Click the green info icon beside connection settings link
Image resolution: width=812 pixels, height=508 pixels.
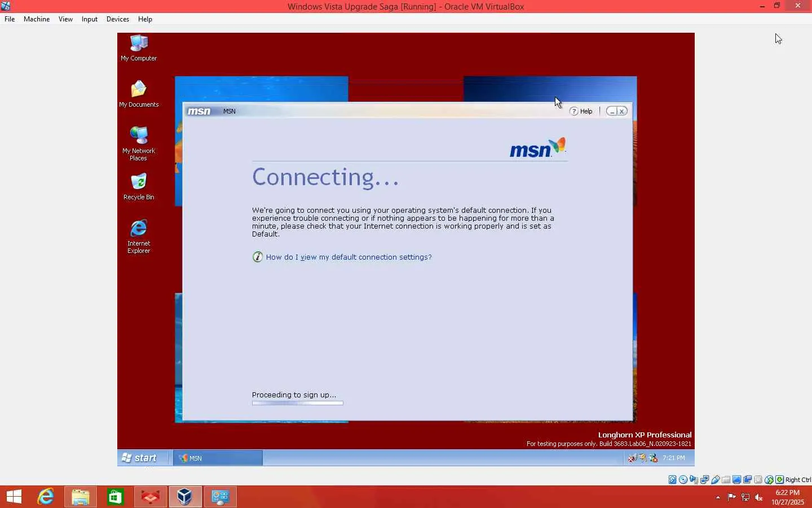pyautogui.click(x=258, y=257)
